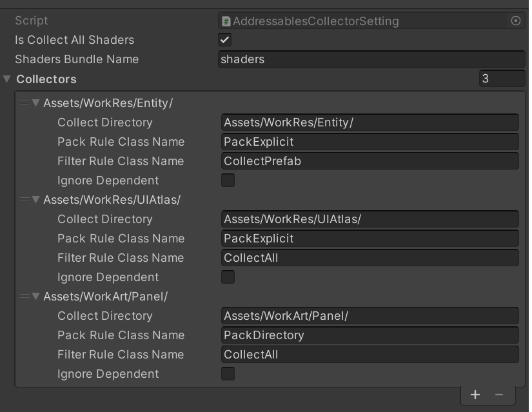The width and height of the screenshot is (532, 412).
Task: Collapse the Assets/WorkRes/Entity/ element foldout
Action: [36, 103]
